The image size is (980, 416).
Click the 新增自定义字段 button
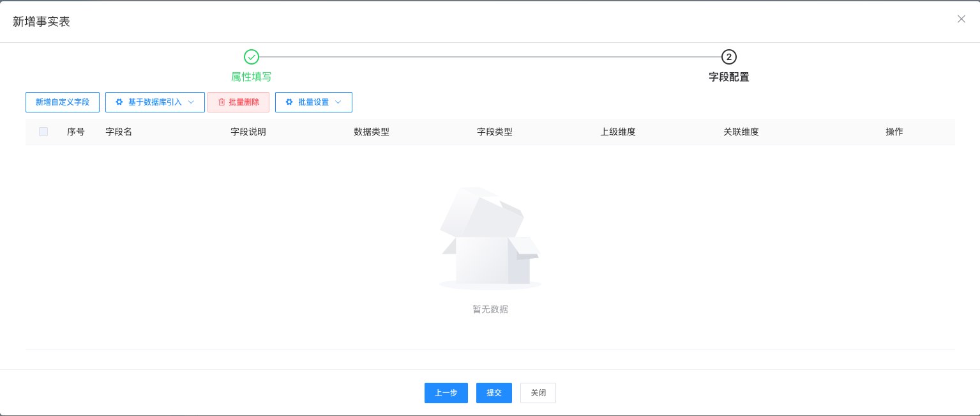click(63, 102)
